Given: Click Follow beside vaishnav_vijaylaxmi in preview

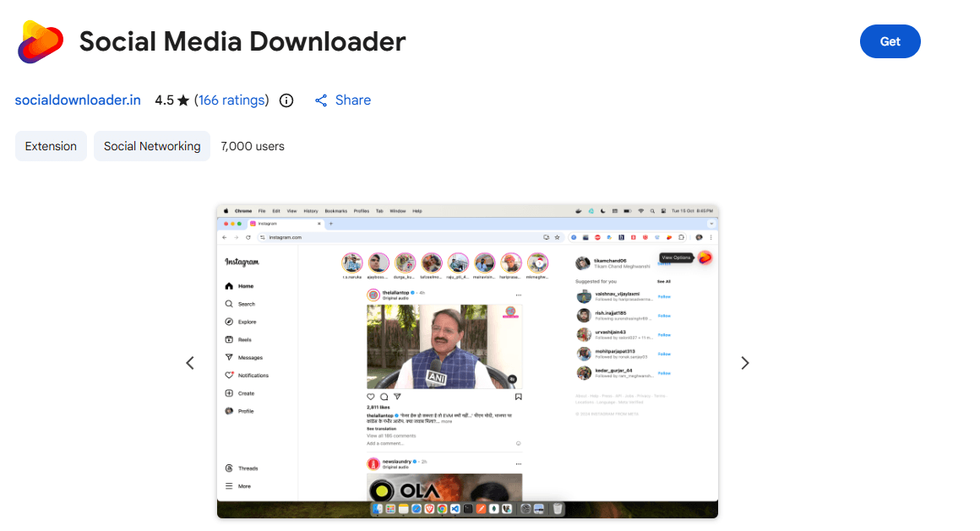Looking at the screenshot, I should [664, 297].
